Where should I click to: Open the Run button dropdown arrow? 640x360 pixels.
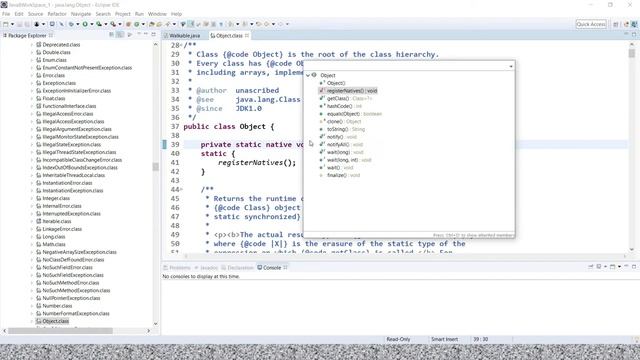click(x=91, y=24)
